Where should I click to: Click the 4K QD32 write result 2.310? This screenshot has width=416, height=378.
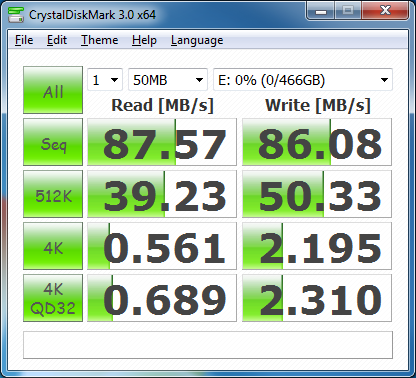point(317,298)
